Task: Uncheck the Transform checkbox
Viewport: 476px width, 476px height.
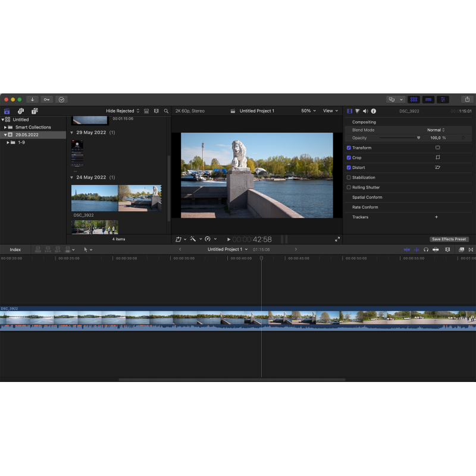Action: click(349, 148)
